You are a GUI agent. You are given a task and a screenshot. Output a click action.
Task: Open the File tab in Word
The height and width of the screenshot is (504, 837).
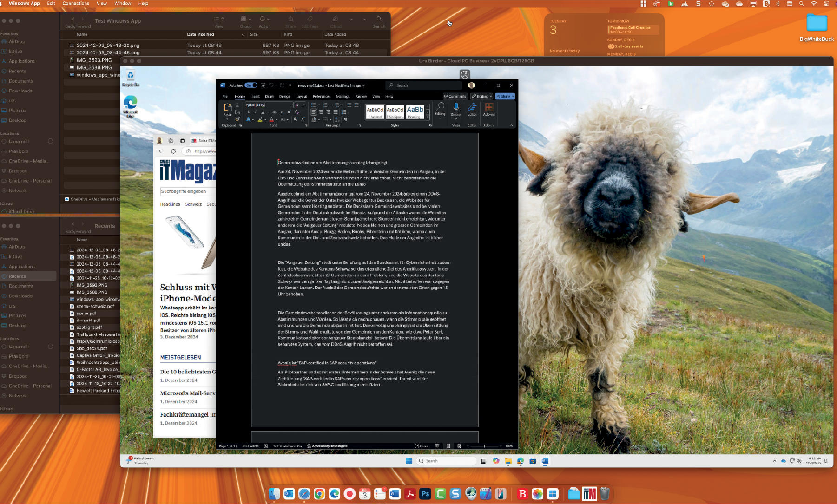click(225, 97)
